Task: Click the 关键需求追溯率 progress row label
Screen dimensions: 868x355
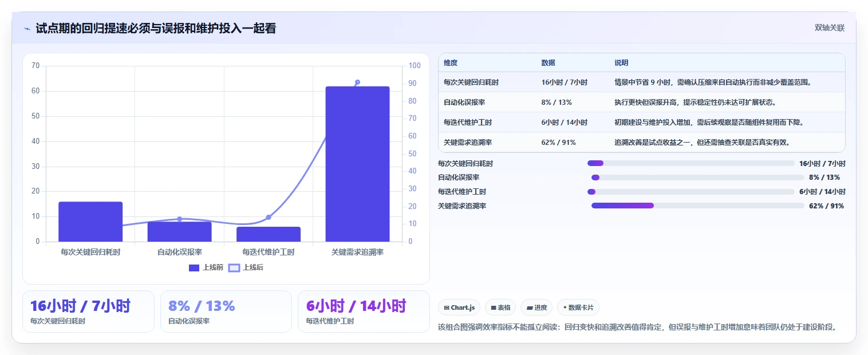Action: 462,206
